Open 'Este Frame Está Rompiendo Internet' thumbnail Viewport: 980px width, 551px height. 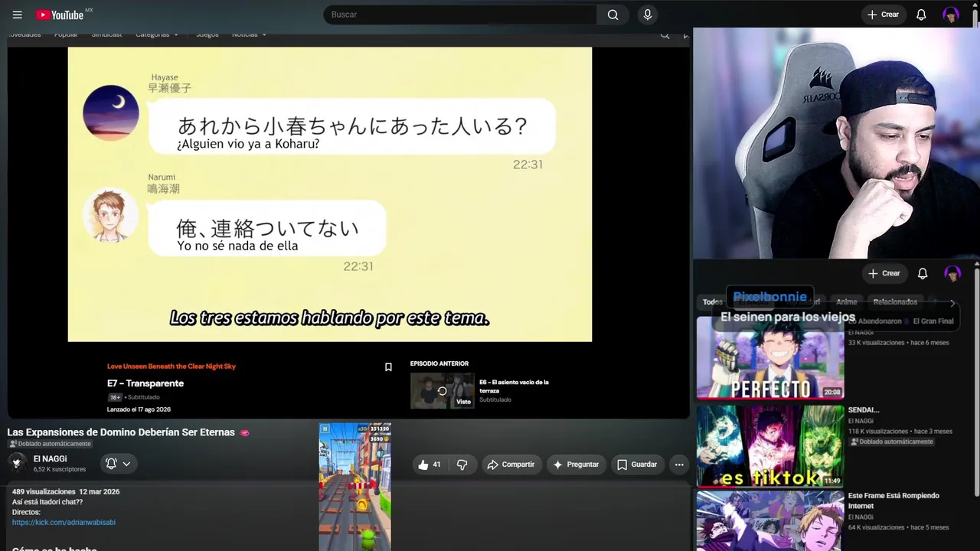coord(770,521)
